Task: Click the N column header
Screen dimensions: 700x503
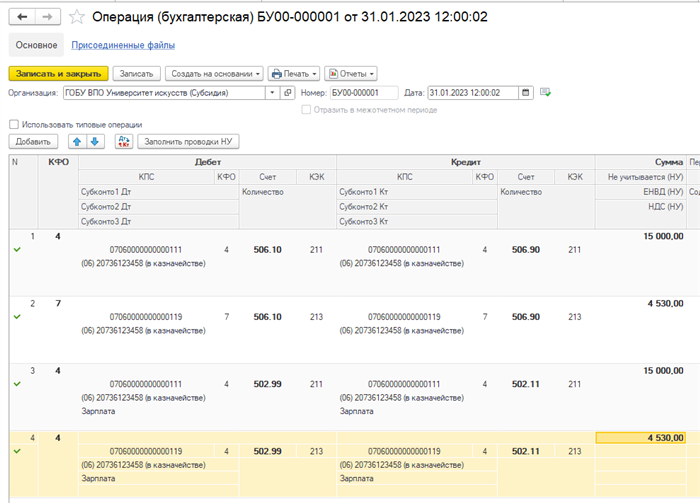Action: point(23,192)
